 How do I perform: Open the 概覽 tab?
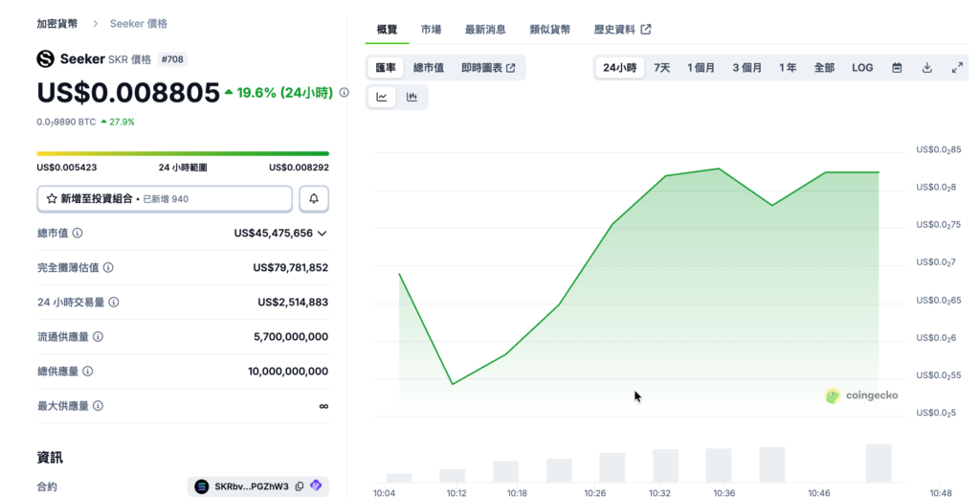(387, 30)
